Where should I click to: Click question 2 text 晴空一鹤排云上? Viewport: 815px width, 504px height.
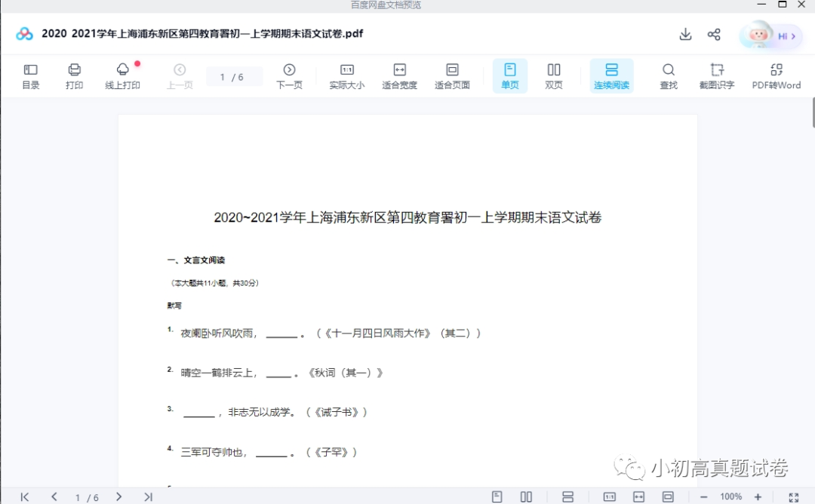[217, 373]
